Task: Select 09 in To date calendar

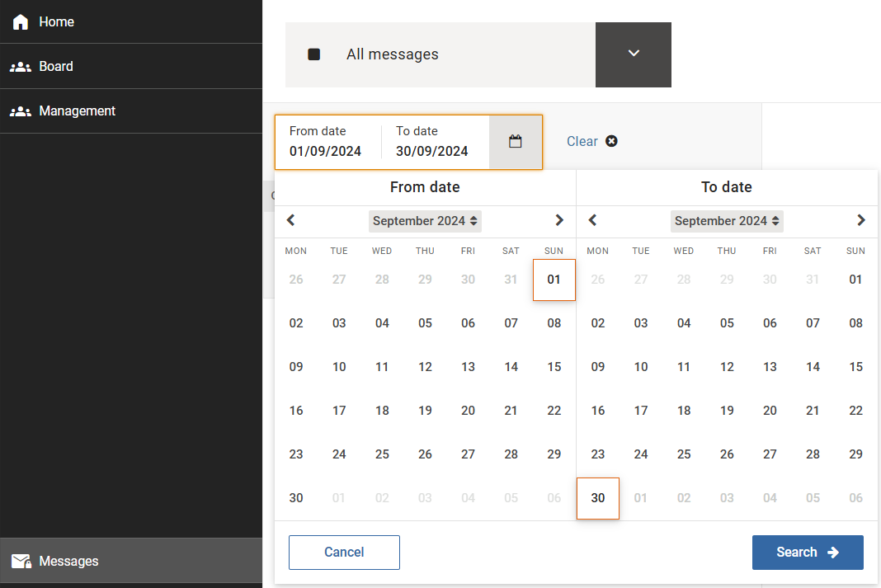Action: [x=598, y=367]
